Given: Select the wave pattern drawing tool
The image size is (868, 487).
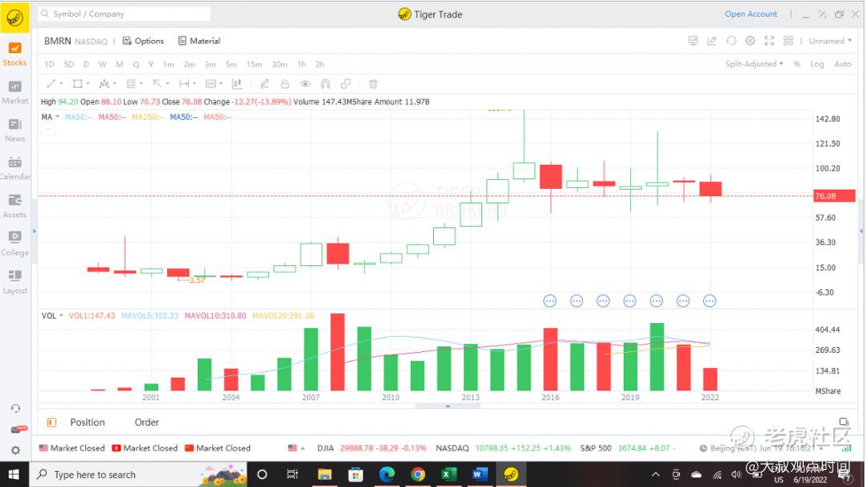Looking at the screenshot, I should point(104,84).
